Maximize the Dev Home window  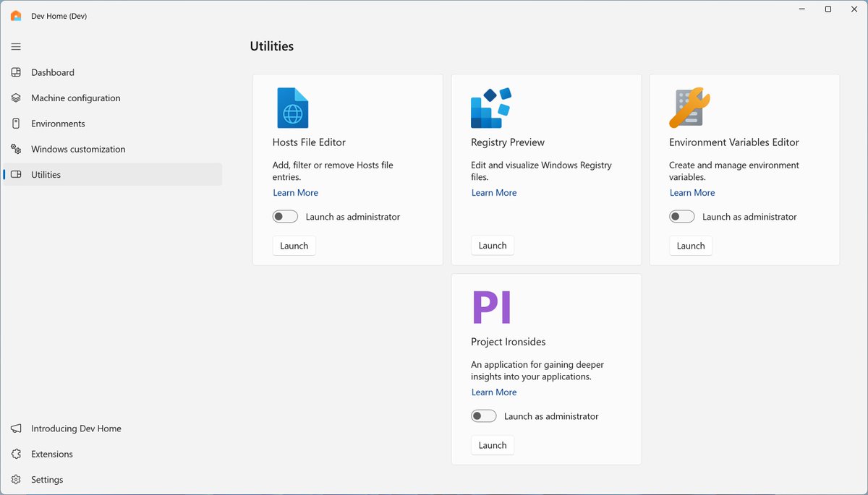(x=828, y=9)
